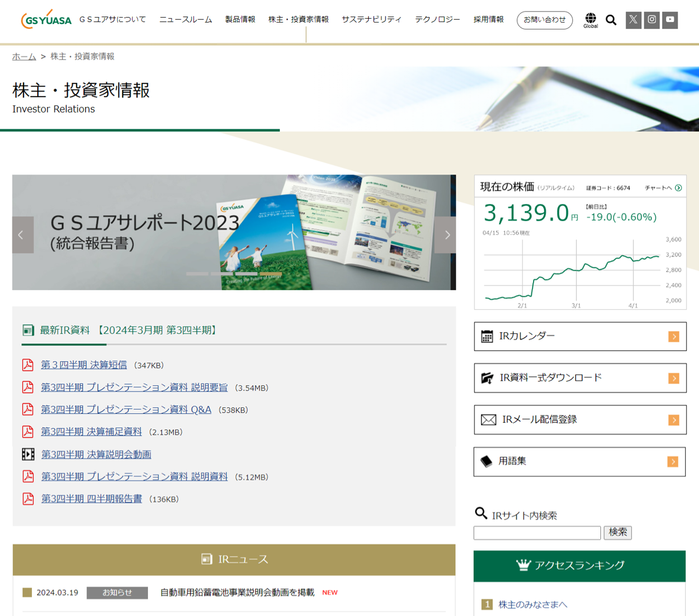Open 製品情報 menu

point(240,19)
